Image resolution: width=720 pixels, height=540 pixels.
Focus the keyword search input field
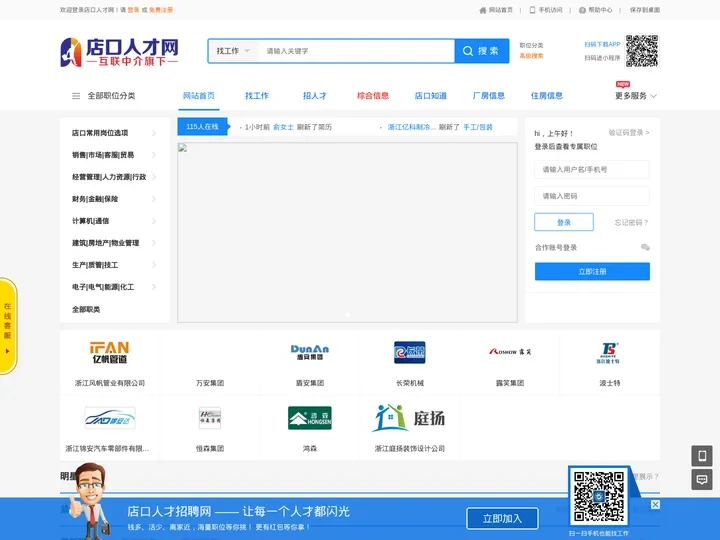(356, 51)
